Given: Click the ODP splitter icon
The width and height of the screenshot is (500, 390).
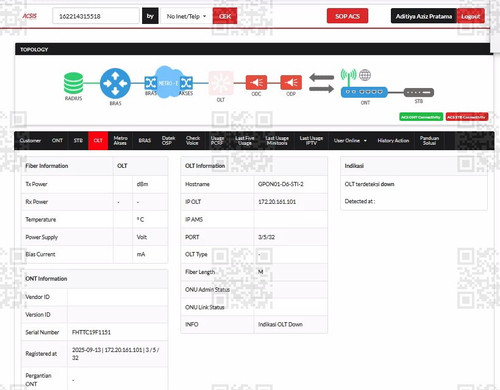Looking at the screenshot, I should [291, 82].
